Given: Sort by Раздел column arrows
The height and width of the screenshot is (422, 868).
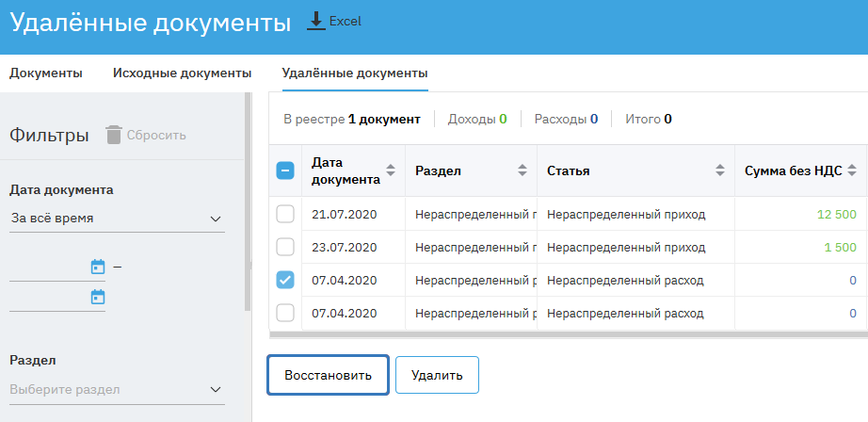Looking at the screenshot, I should point(522,171).
